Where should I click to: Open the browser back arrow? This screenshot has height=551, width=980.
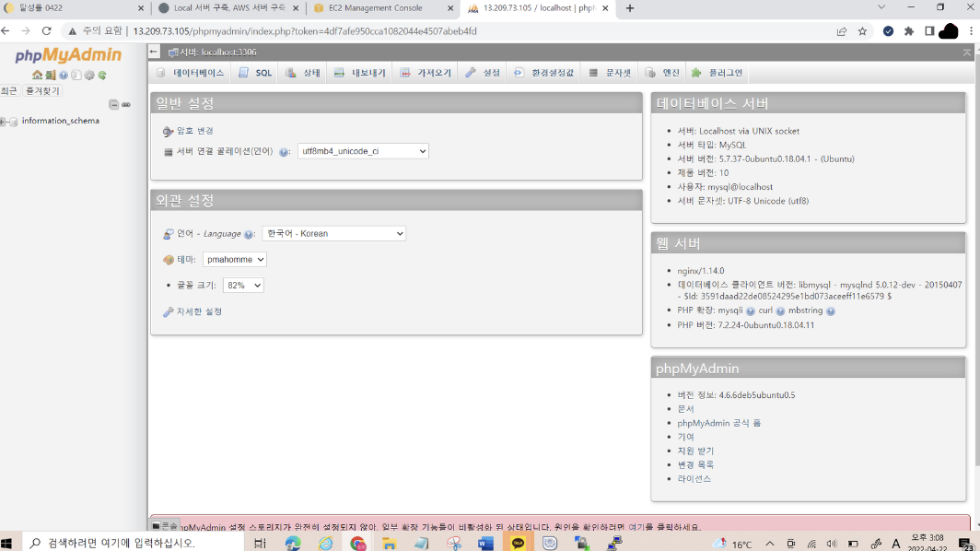pos(6,30)
